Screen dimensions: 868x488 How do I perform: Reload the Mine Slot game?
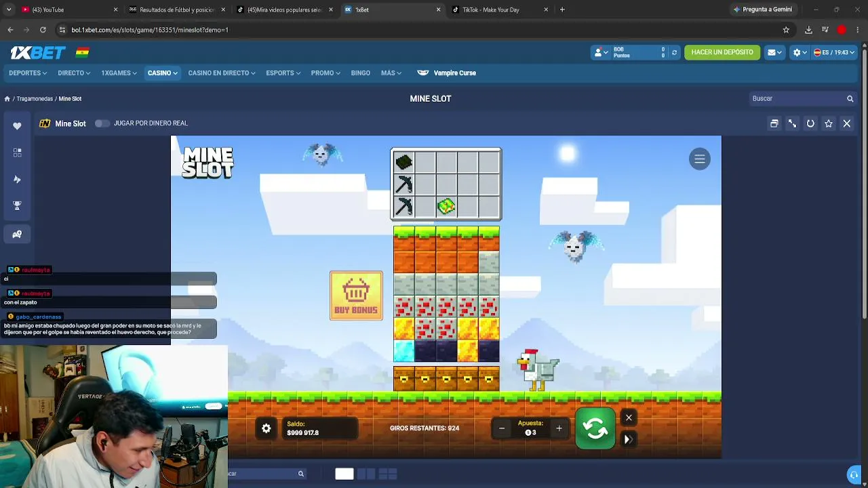tap(810, 123)
